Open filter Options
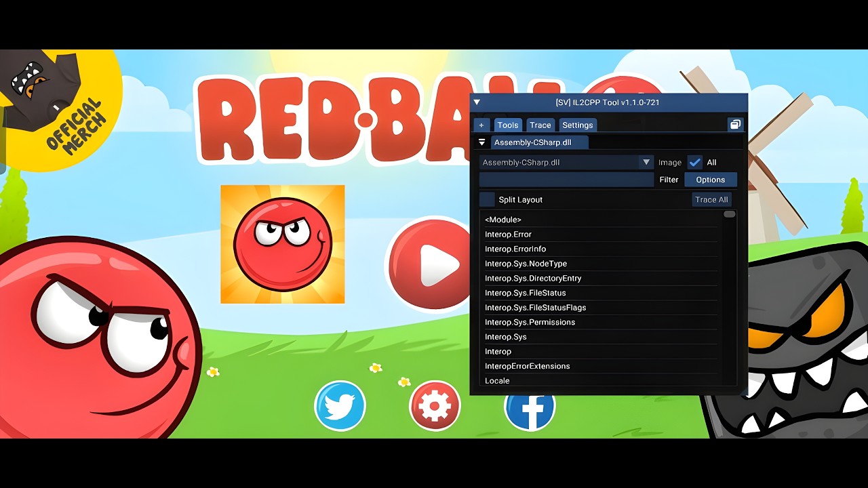 pyautogui.click(x=711, y=180)
